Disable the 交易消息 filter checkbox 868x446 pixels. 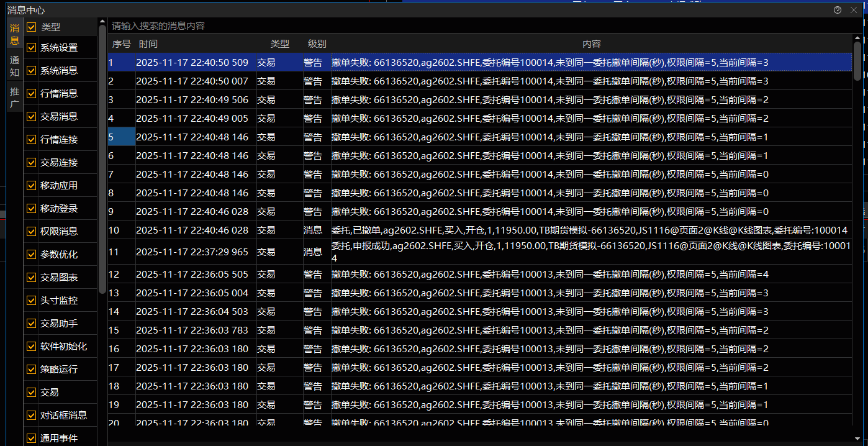click(32, 116)
